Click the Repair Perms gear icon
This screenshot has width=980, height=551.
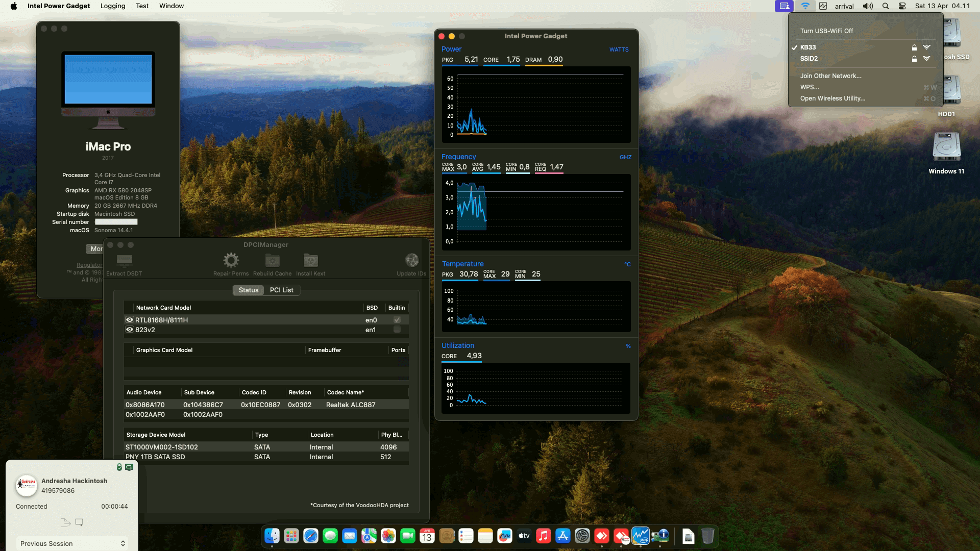pyautogui.click(x=231, y=261)
